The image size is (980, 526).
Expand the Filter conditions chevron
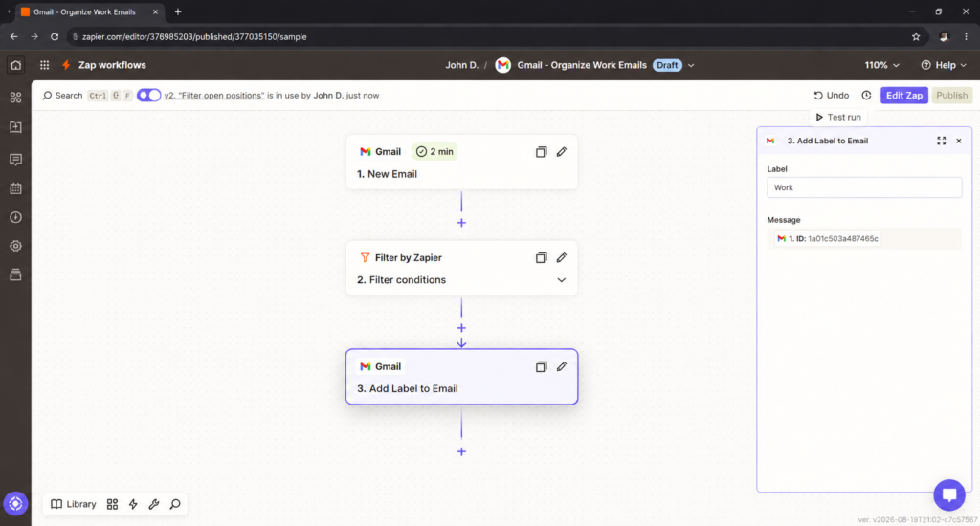pos(561,280)
